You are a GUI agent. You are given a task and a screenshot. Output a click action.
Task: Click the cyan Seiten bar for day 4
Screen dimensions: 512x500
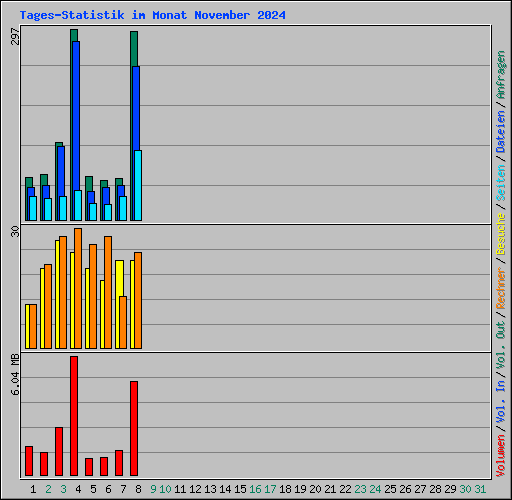click(x=78, y=205)
